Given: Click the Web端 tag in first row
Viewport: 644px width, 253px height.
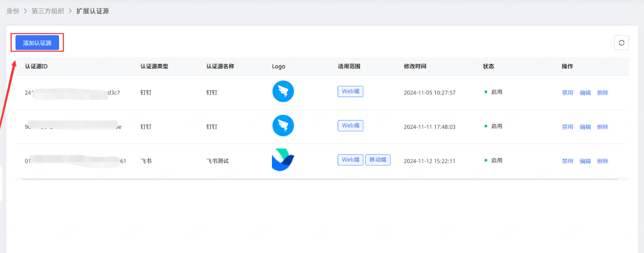Looking at the screenshot, I should (x=350, y=92).
